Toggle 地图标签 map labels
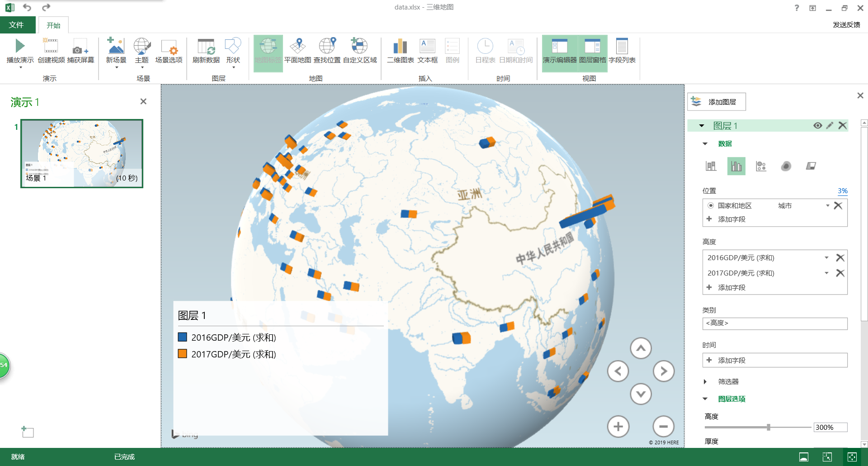 tap(268, 53)
